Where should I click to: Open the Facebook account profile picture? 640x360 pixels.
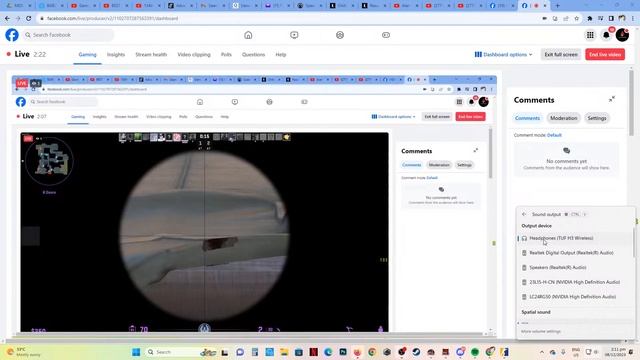(622, 35)
